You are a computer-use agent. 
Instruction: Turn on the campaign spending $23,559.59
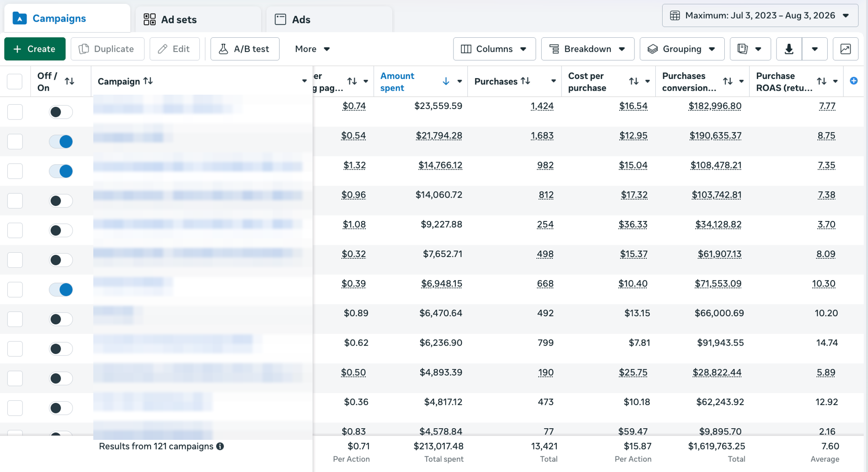[x=61, y=112]
